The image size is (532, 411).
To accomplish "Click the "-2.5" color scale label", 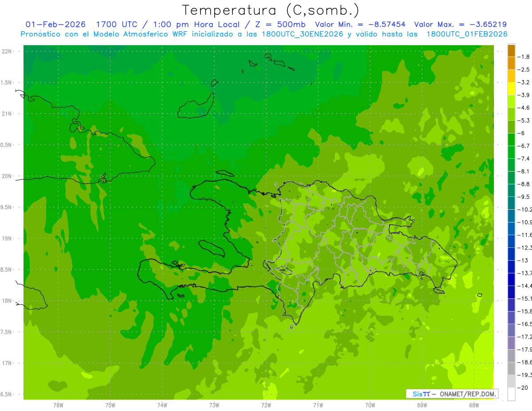I will click(524, 70).
